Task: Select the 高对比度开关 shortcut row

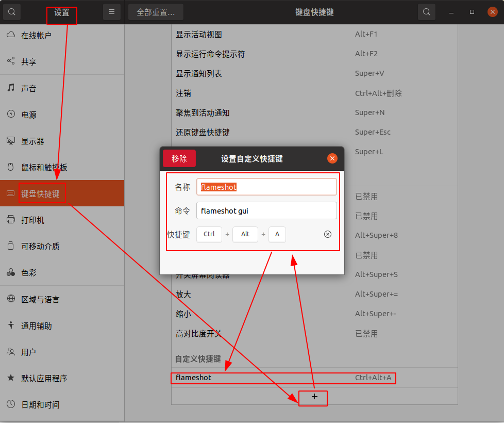Action: pos(314,334)
